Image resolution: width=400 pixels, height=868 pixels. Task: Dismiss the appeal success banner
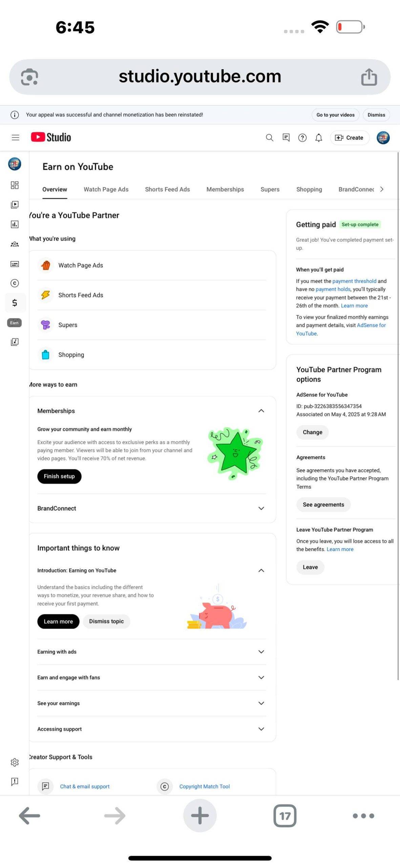pos(376,115)
